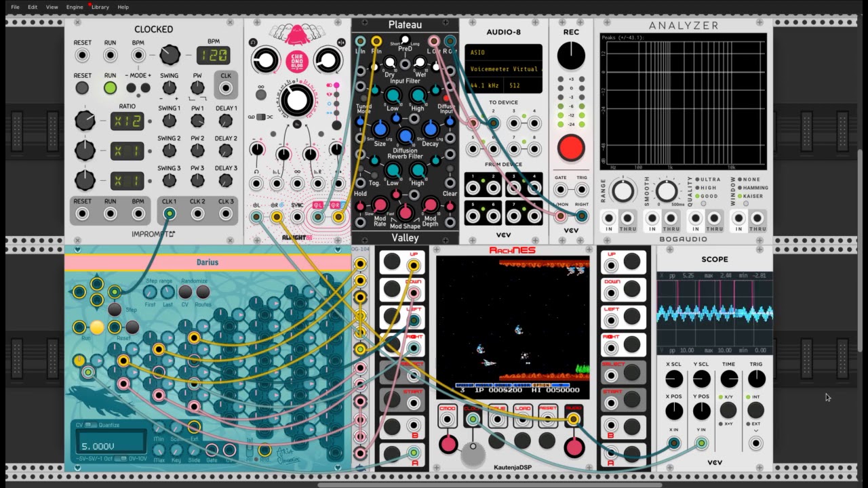Click the CMOD jack on RackNES

point(448,420)
